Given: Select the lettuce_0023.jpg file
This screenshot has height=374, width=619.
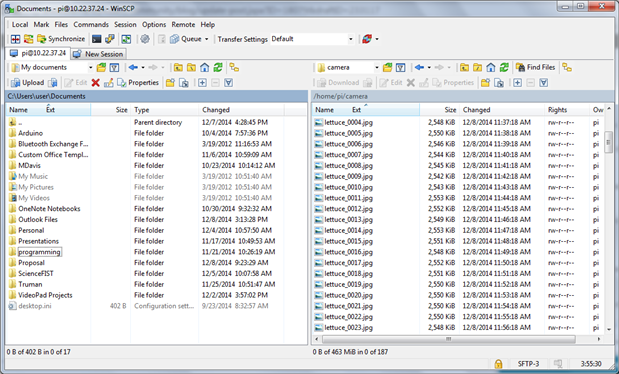Looking at the screenshot, I should [349, 327].
